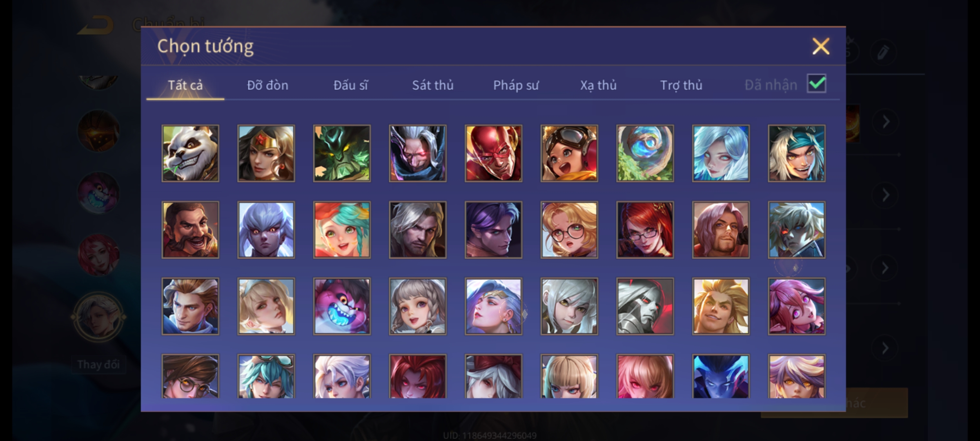Pick the purple grinning cat hero

342,306
